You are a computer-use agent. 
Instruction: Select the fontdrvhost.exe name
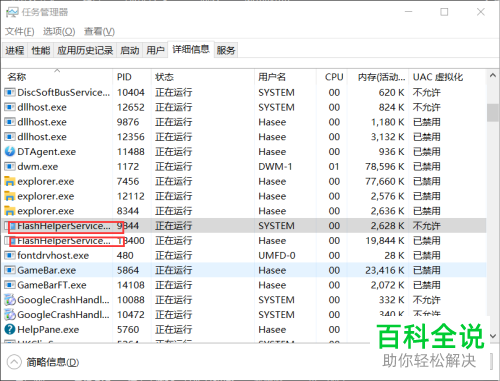(53, 255)
